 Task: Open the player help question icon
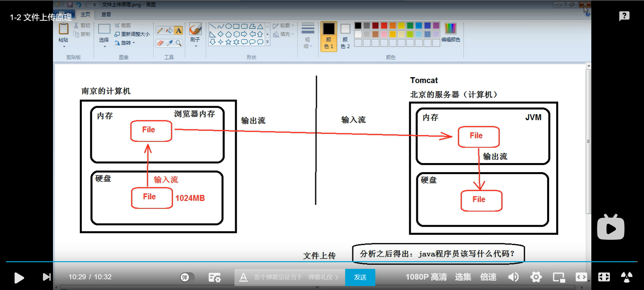[624, 16]
